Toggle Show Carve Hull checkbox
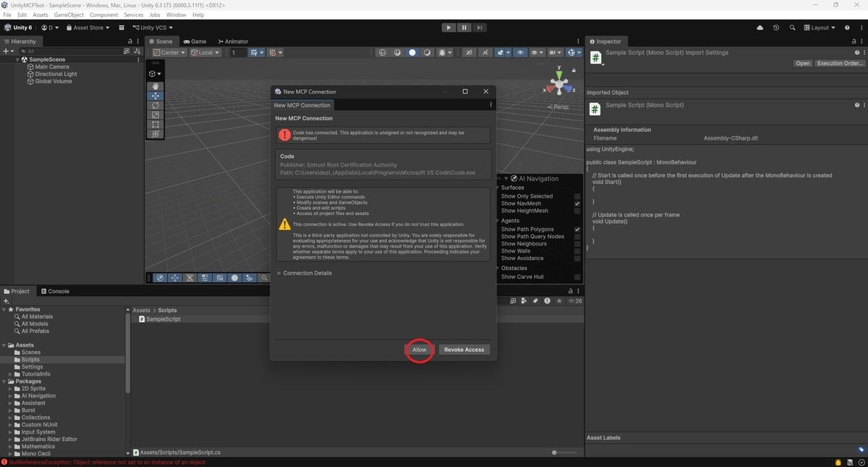The height and width of the screenshot is (467, 868). 577,277
